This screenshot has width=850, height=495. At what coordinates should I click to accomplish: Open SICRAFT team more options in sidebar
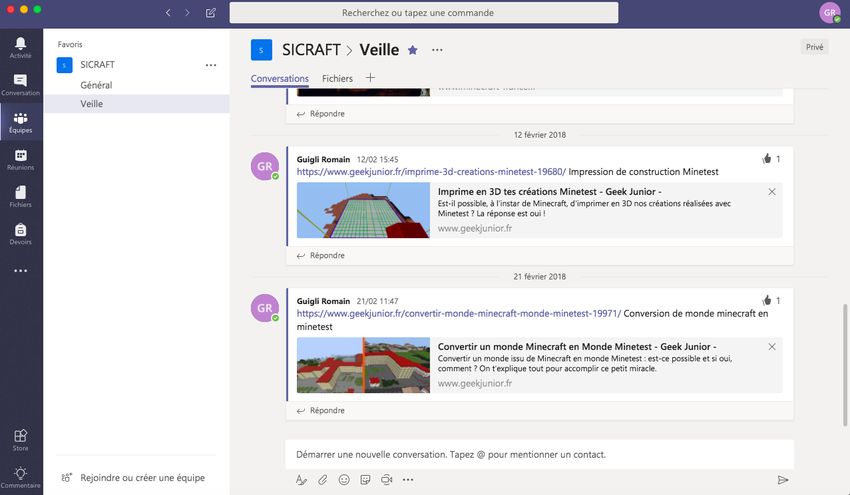(211, 65)
